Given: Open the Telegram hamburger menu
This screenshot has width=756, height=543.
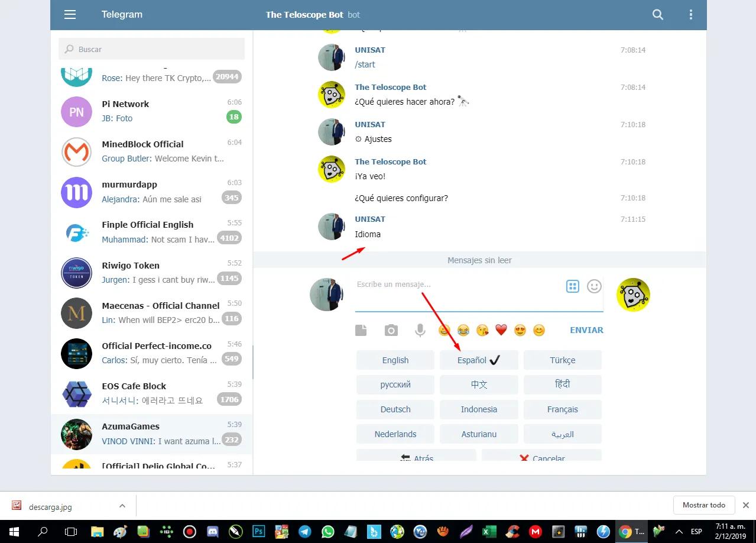Looking at the screenshot, I should point(70,15).
